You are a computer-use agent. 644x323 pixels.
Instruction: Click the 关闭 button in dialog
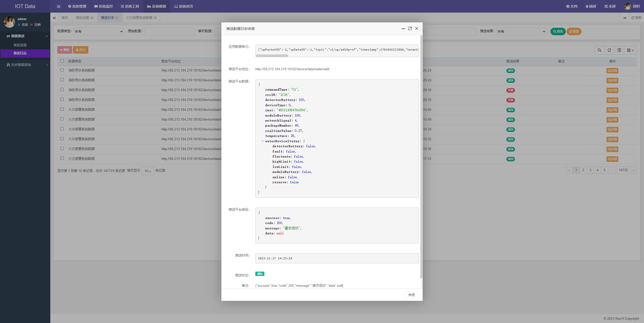tap(412, 295)
